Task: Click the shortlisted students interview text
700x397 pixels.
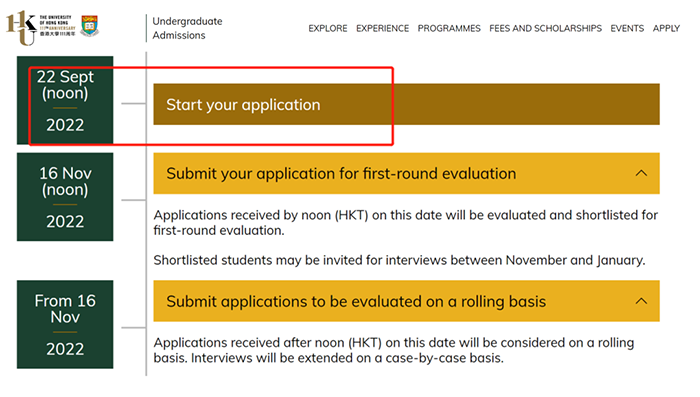Action: tap(399, 260)
